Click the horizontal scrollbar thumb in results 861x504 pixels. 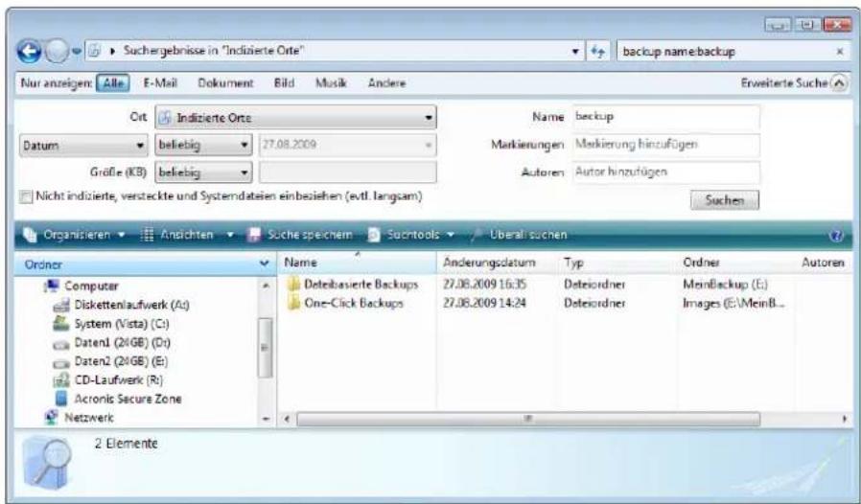pos(528,419)
